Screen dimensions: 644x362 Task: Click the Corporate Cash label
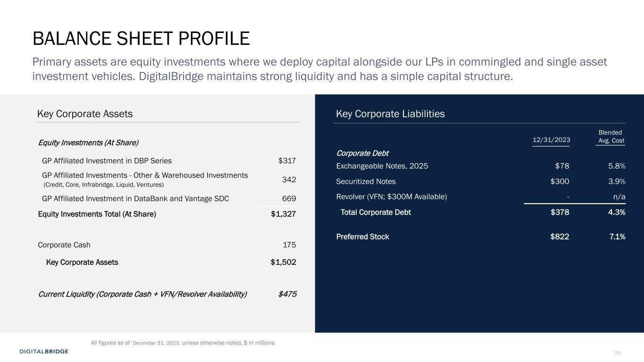[64, 245]
